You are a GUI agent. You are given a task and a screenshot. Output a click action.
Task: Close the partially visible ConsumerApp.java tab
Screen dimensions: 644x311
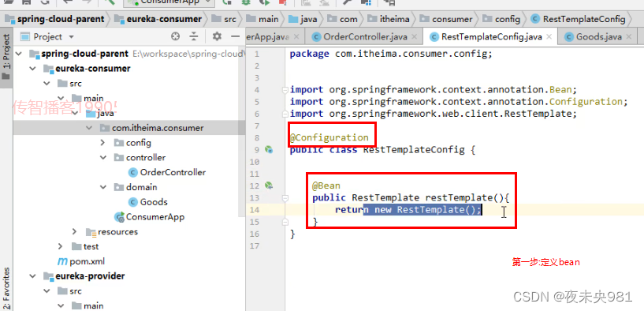[297, 37]
